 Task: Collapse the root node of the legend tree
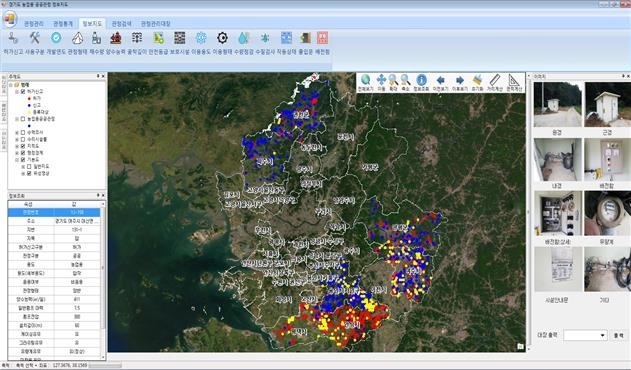[11, 85]
